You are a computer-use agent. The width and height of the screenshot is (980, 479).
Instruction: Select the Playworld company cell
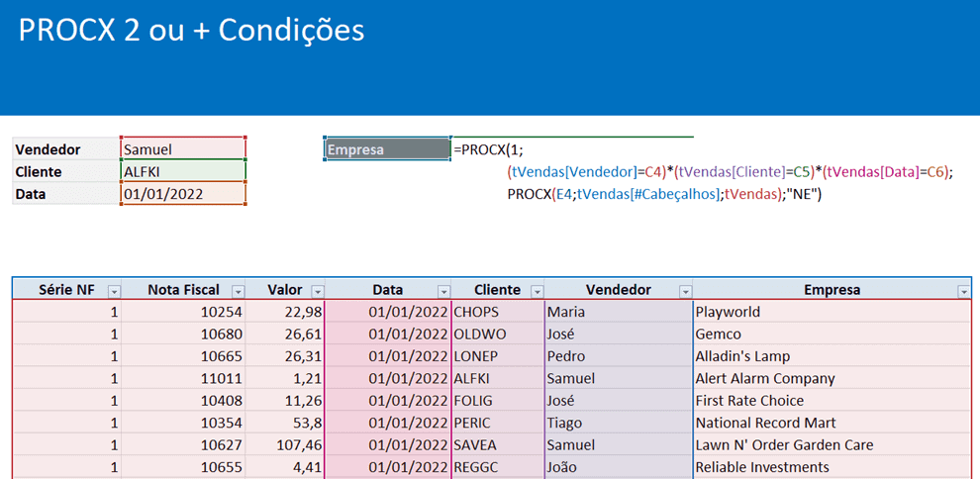(x=832, y=311)
